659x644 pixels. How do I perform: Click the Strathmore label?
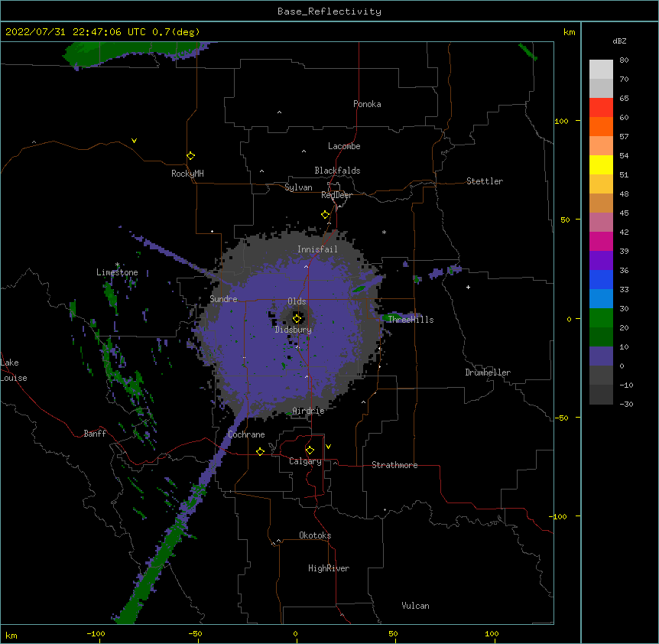pyautogui.click(x=394, y=465)
